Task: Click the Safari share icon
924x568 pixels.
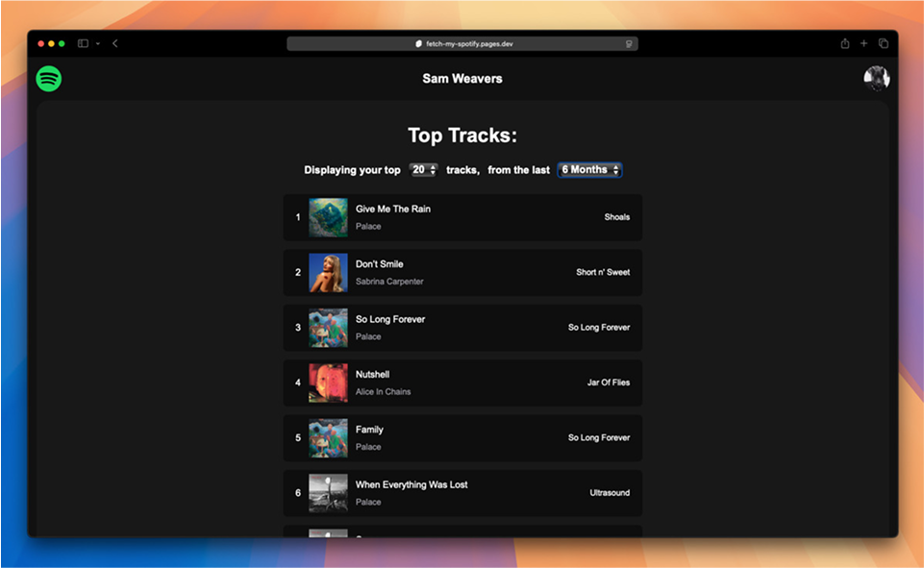Action: pyautogui.click(x=844, y=43)
